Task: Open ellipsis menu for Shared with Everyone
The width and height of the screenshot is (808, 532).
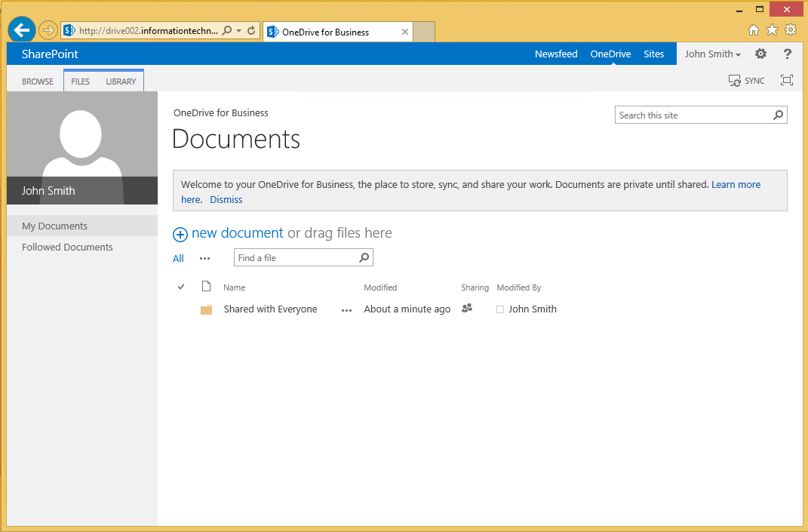Action: [346, 310]
